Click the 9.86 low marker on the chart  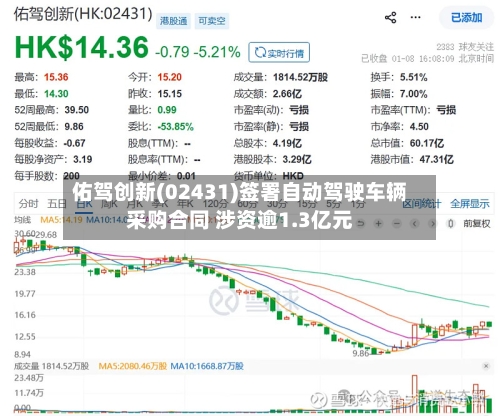click(x=361, y=353)
